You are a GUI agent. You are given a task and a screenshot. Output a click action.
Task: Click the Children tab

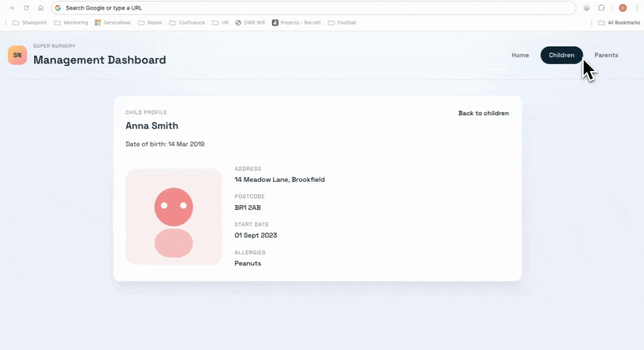tap(561, 55)
